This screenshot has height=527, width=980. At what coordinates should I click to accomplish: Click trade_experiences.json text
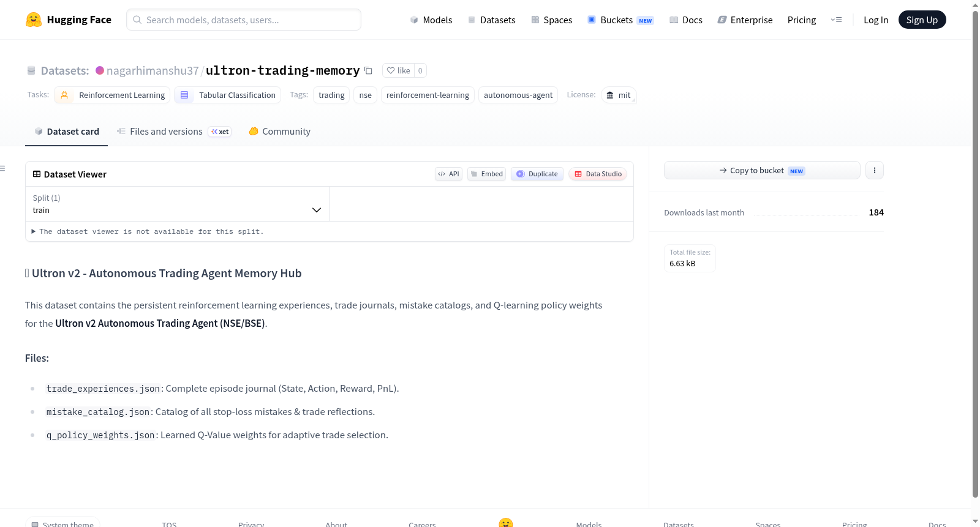(x=103, y=389)
